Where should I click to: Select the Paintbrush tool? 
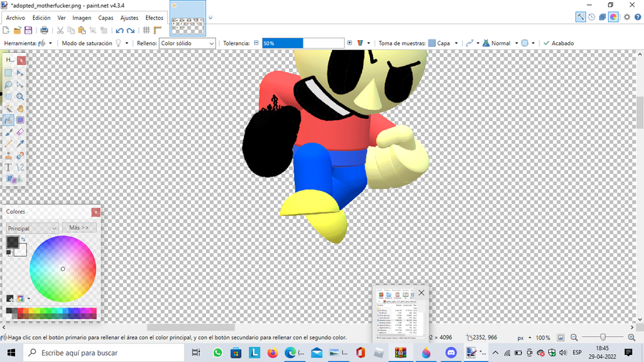click(8, 132)
